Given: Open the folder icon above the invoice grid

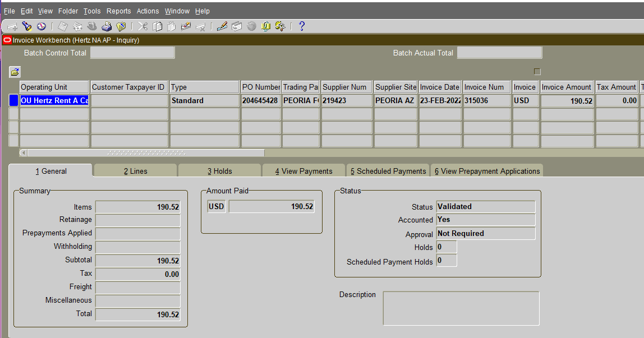Looking at the screenshot, I should [14, 72].
